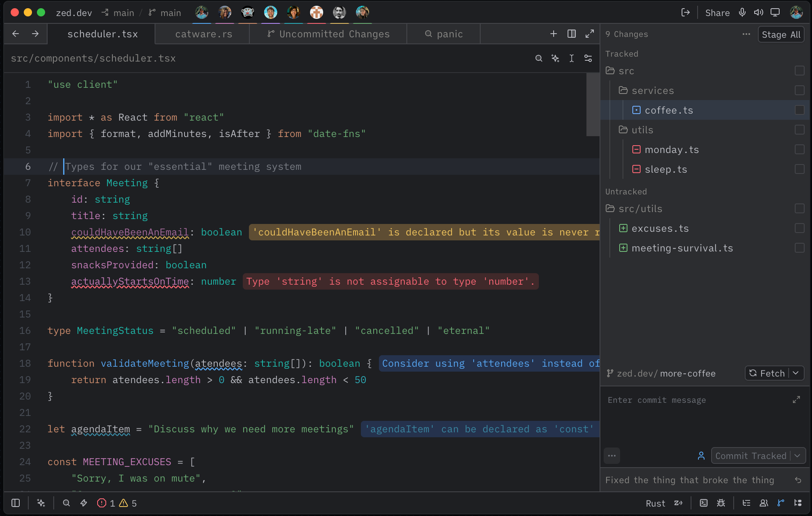
Task: Click the Stage All button
Action: tap(781, 34)
